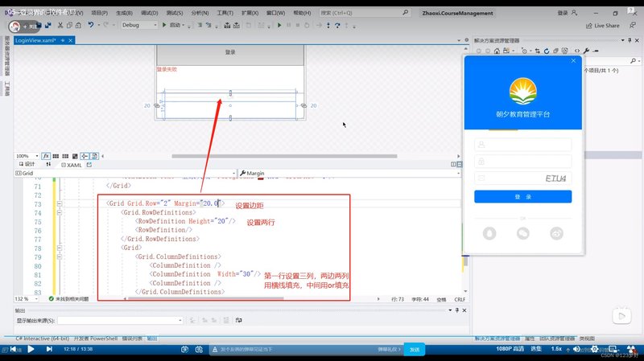The width and height of the screenshot is (644, 361).
Task: Click Solution Explorer home icon
Action: [x=497, y=51]
